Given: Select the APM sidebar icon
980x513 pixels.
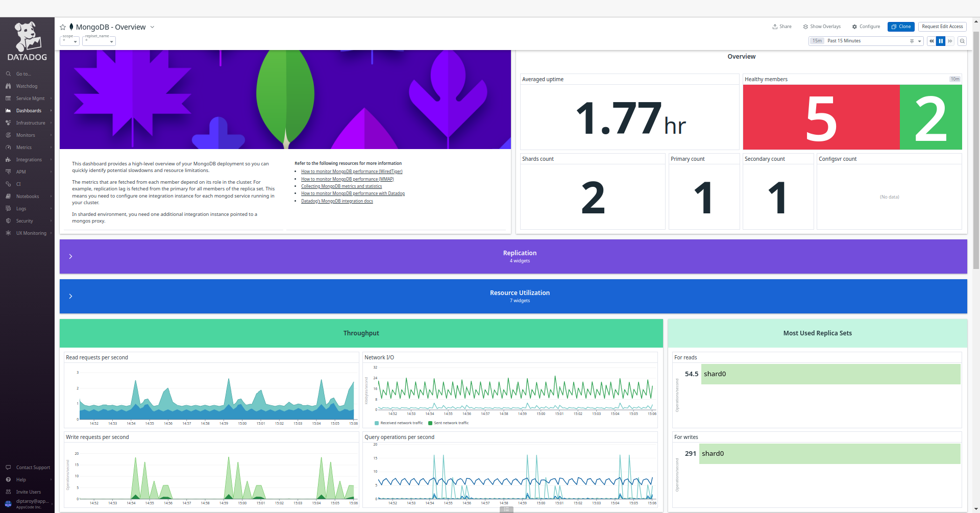Looking at the screenshot, I should point(21,172).
